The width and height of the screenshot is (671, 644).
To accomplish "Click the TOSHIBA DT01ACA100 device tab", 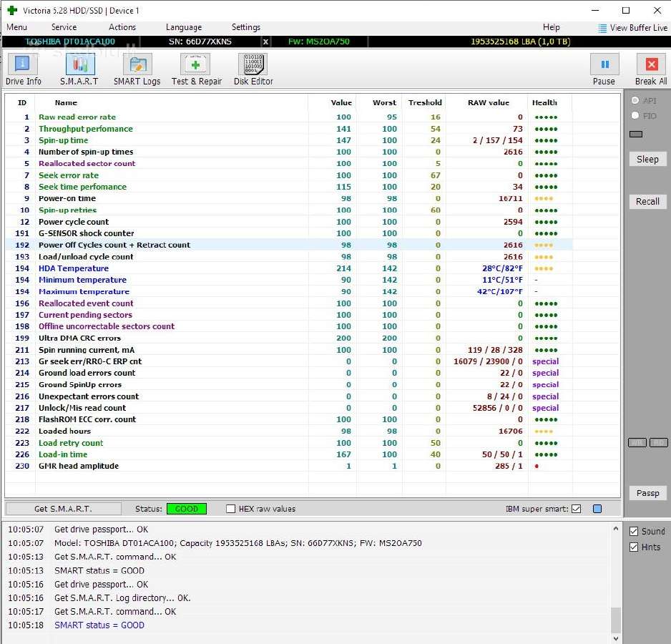I will point(70,42).
